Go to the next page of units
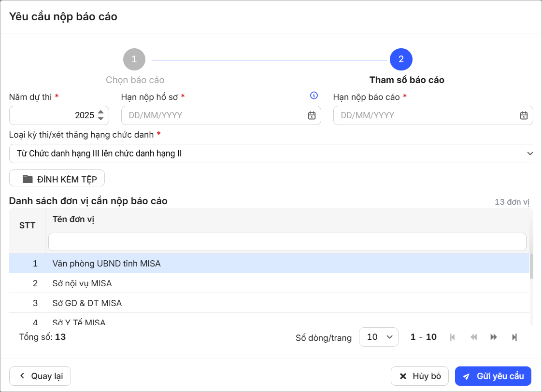This screenshot has height=392, width=542. [494, 337]
